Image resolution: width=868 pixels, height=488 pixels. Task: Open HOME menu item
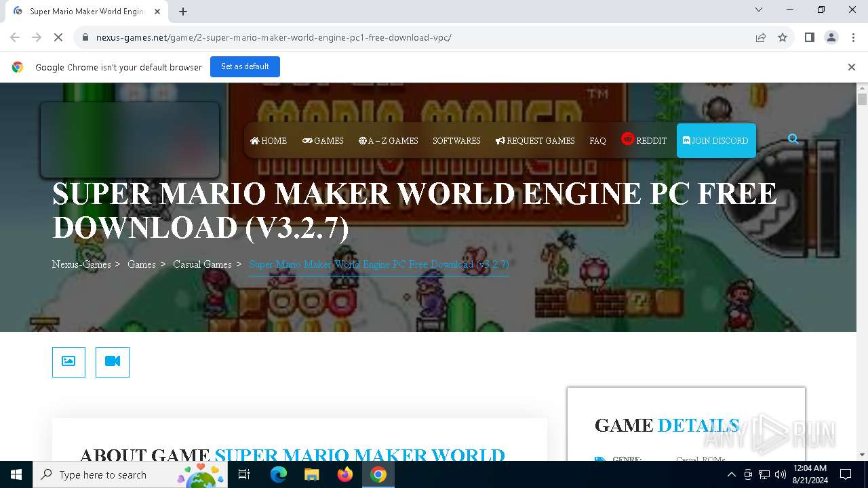(269, 140)
